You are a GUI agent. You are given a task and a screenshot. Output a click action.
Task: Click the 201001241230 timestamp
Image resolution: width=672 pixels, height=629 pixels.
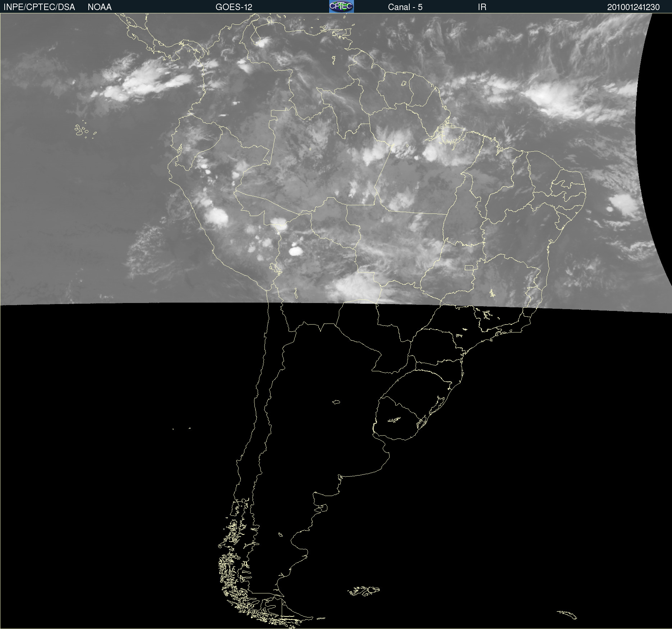pyautogui.click(x=633, y=7)
